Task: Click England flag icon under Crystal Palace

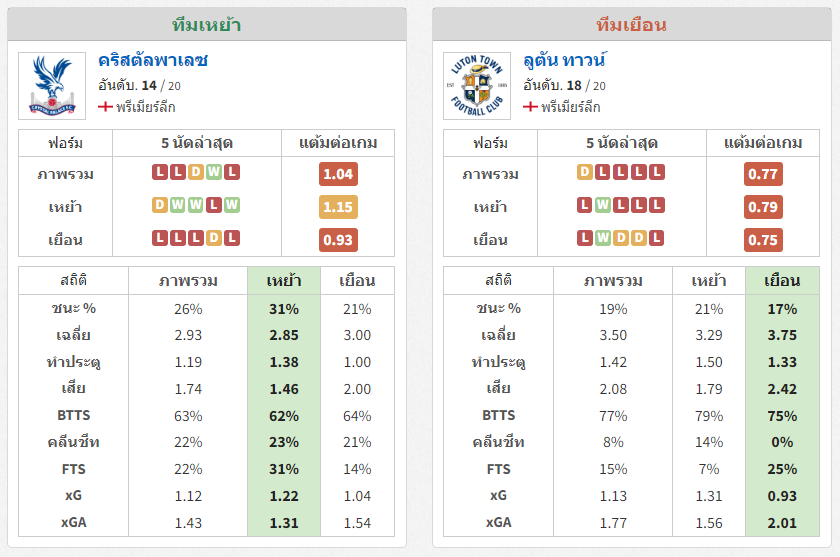Action: (105, 107)
